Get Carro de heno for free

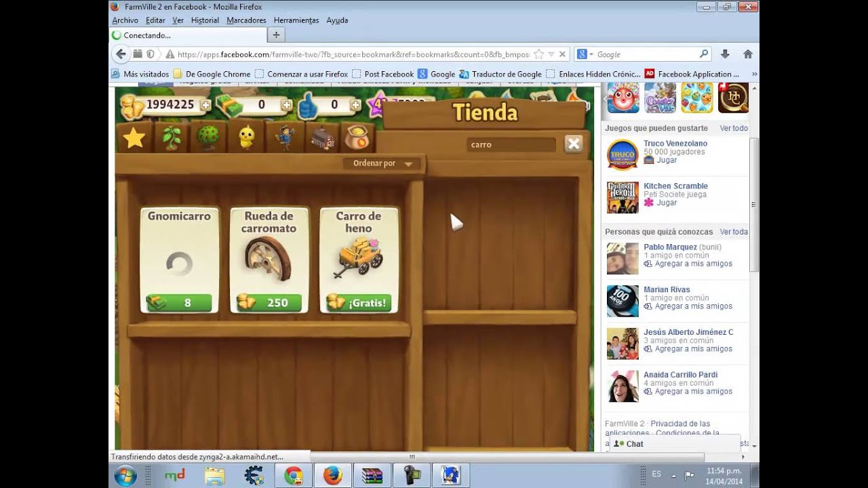[359, 303]
